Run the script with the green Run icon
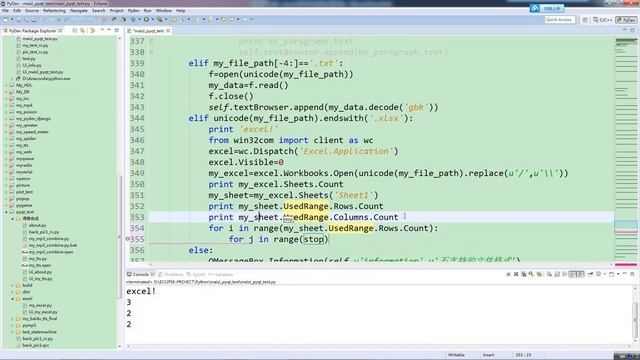The image size is (640, 360). pos(146,20)
